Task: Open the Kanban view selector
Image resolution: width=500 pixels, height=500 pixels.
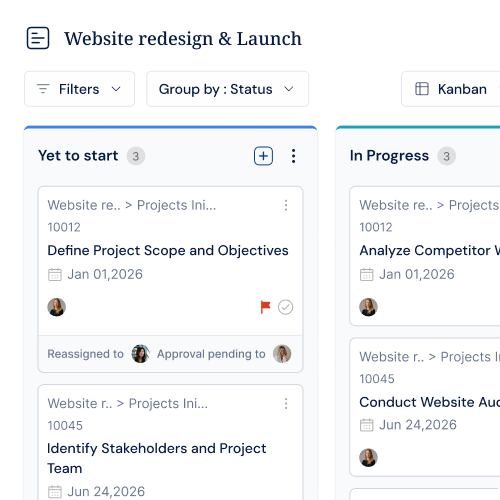Action: click(451, 89)
